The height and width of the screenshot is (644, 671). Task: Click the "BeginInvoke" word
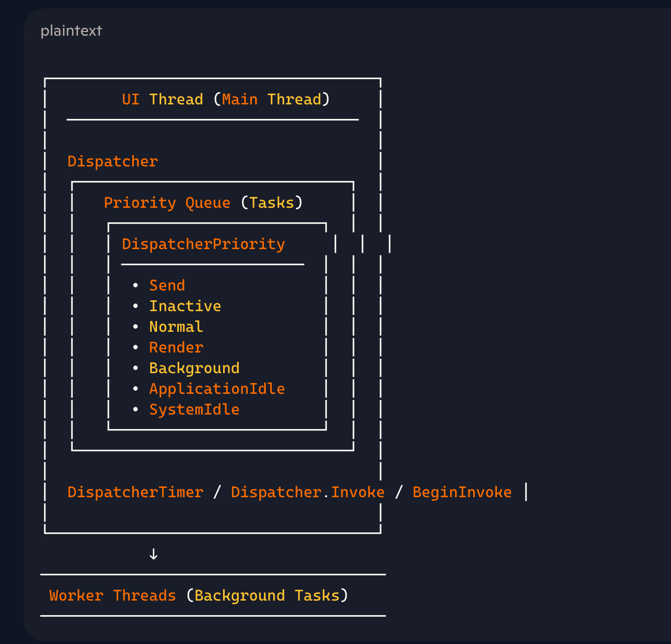click(462, 492)
